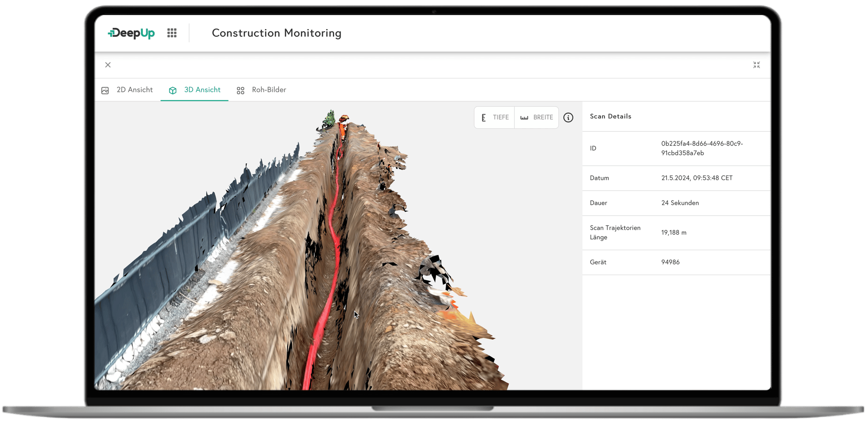Open the apps grid launcher
Image resolution: width=868 pixels, height=423 pixels.
(172, 33)
